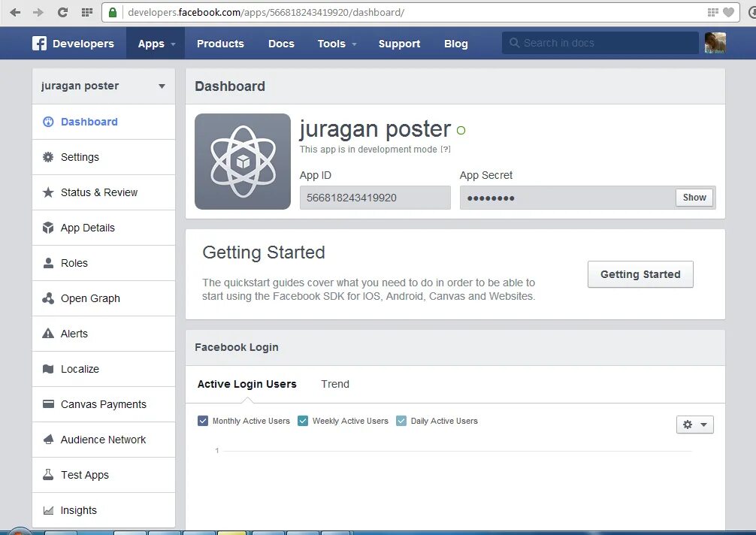Screen dimensions: 756x535
Task: Open Settings in the sidebar
Action: (x=104, y=157)
